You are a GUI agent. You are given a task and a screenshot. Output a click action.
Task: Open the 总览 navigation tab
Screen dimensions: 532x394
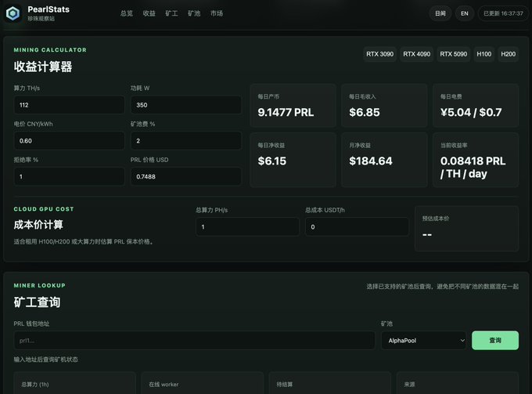(127, 13)
